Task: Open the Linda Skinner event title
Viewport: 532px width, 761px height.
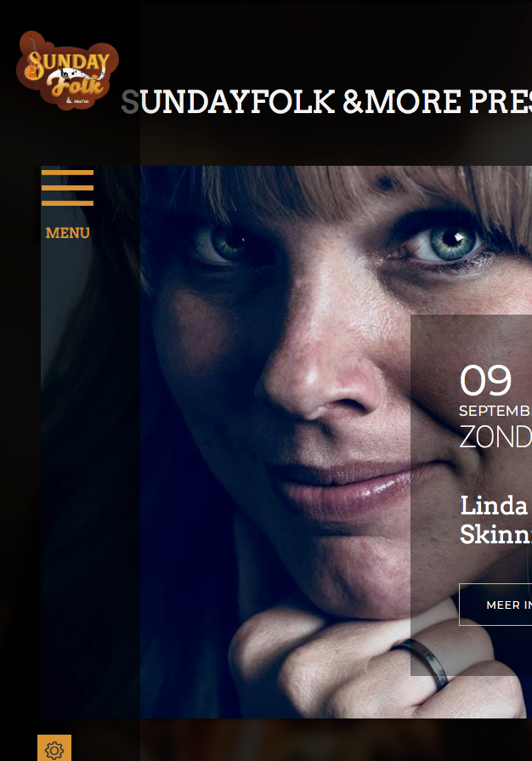Action: (495, 520)
